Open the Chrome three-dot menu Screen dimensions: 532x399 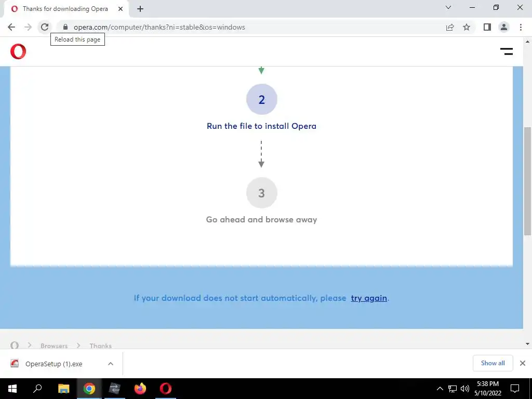521,27
